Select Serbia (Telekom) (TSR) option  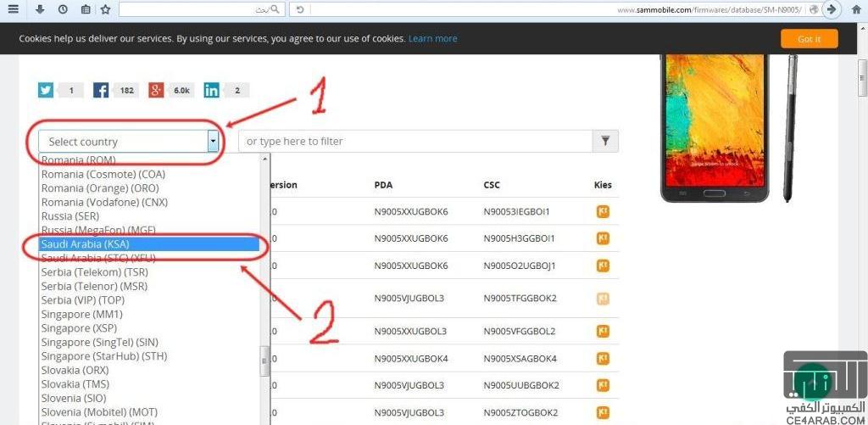[x=149, y=272]
